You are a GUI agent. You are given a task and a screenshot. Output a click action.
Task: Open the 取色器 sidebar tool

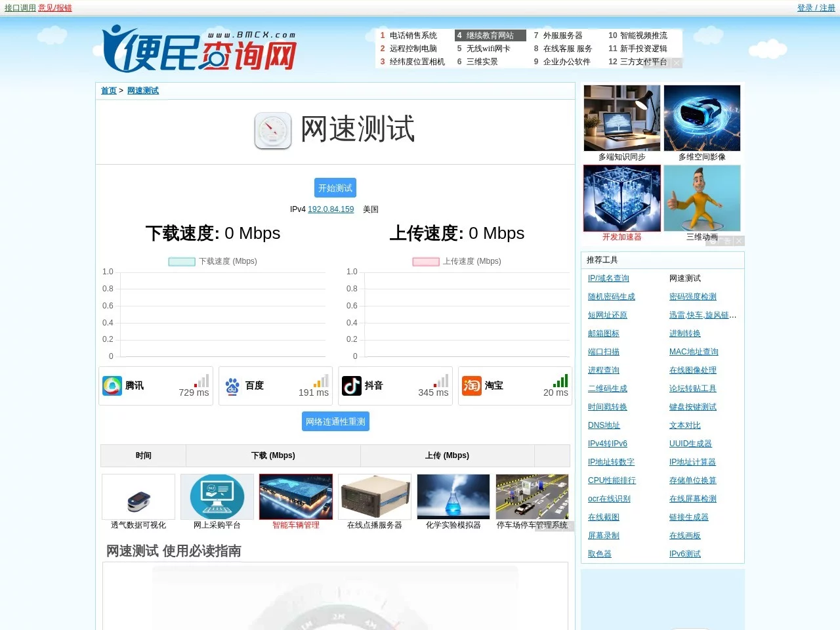coord(599,554)
